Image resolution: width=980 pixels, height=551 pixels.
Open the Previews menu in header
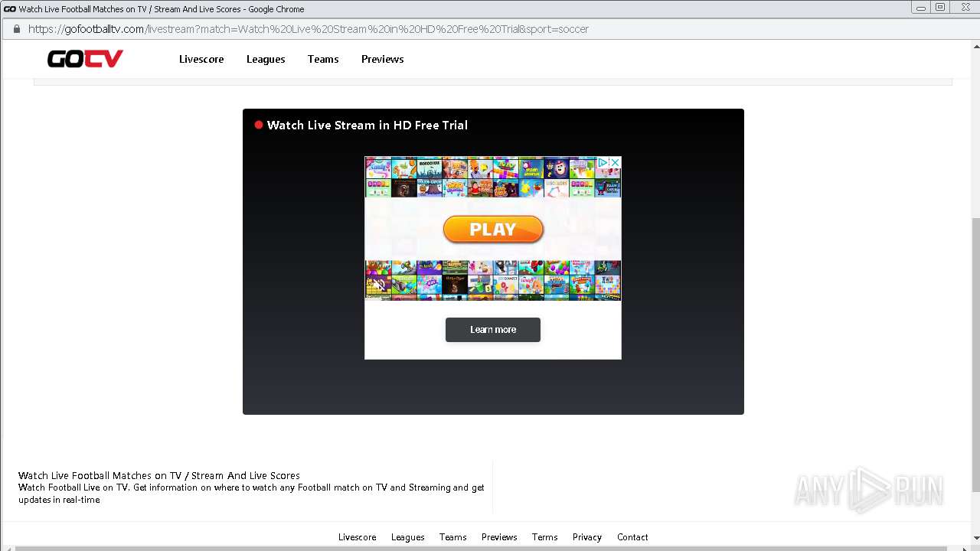click(x=383, y=59)
